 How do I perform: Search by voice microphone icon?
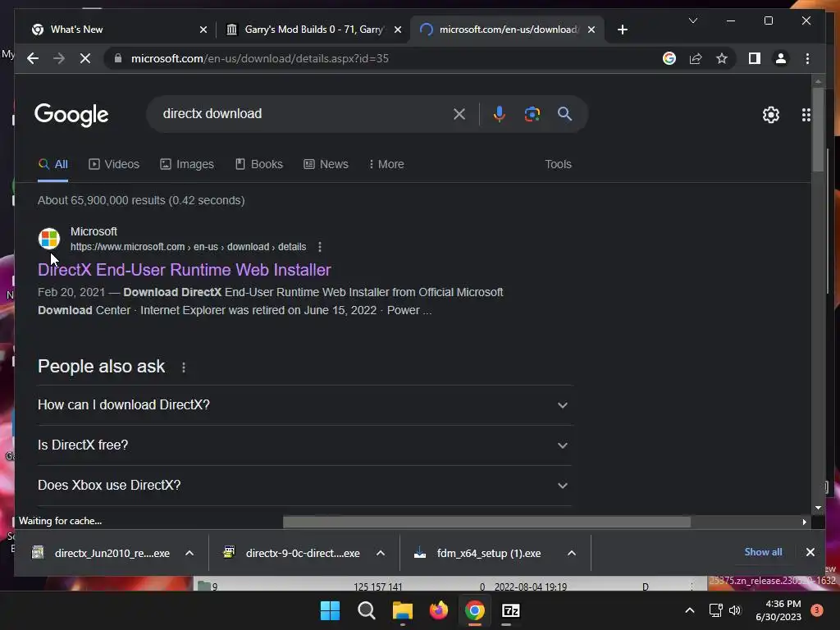pos(500,113)
